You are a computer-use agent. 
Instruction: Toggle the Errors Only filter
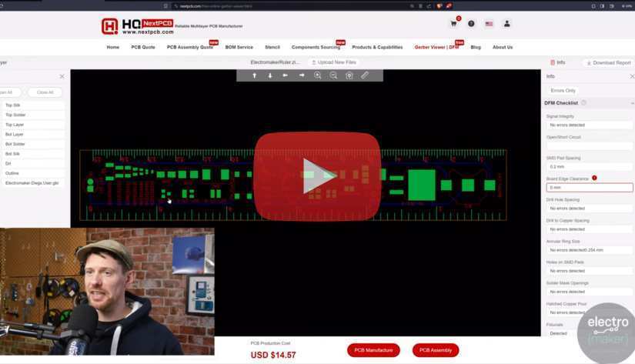(563, 91)
